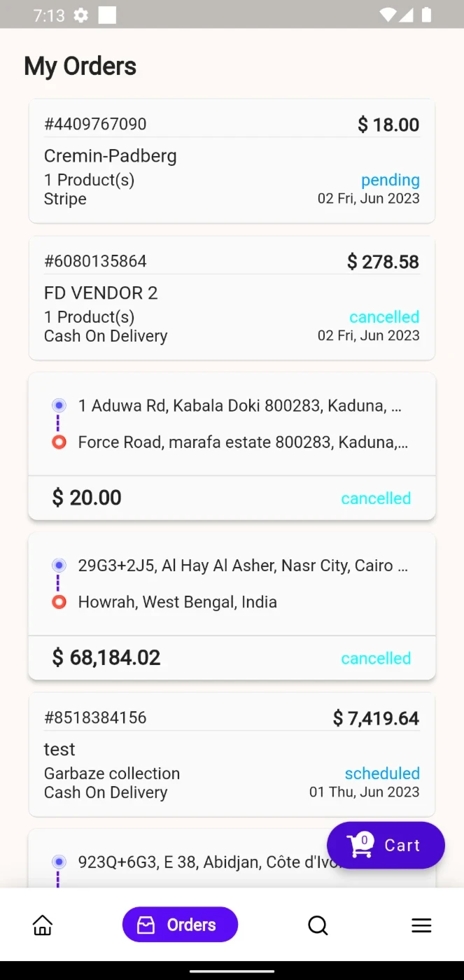
Task: Open the FD VENDOR 2 order card
Action: coord(232,298)
